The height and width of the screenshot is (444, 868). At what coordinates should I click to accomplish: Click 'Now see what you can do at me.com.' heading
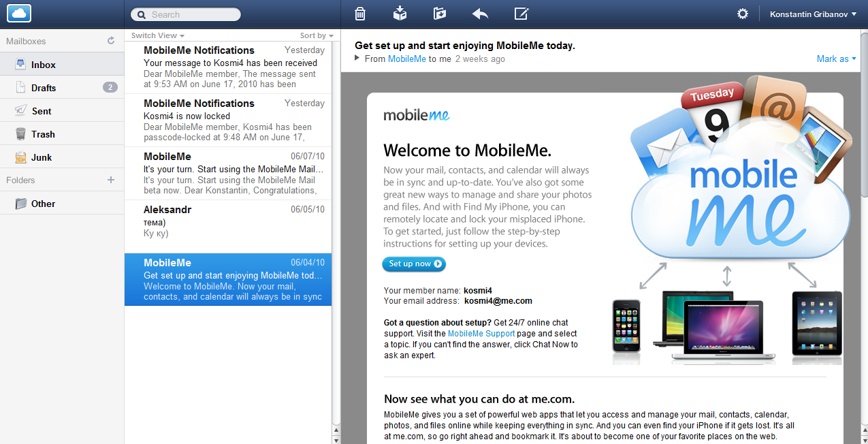(x=479, y=399)
